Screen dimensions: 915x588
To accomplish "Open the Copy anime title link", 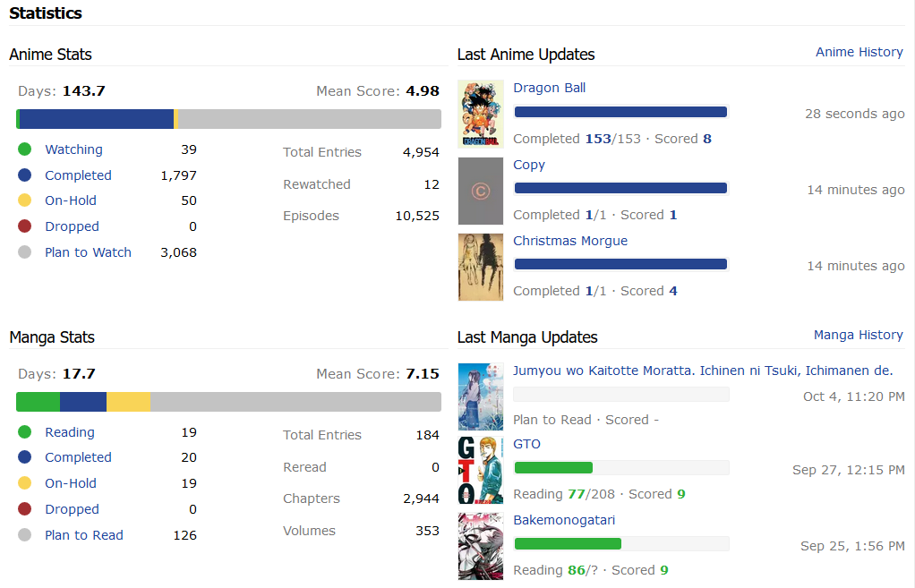I will pos(529,165).
